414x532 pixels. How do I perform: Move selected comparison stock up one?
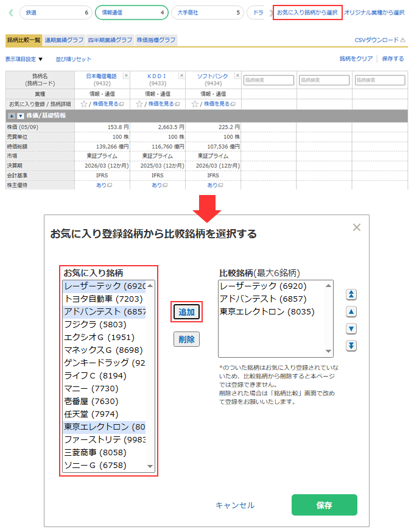[x=351, y=311]
